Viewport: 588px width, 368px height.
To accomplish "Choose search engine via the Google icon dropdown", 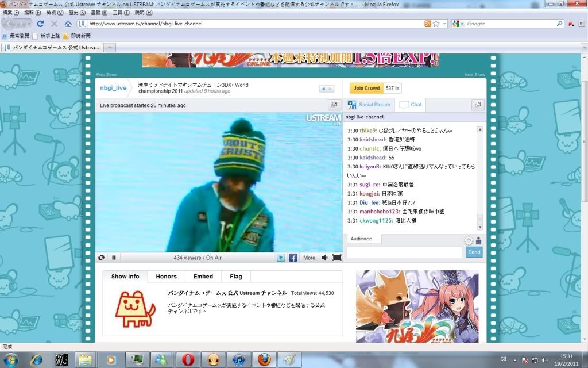I will pyautogui.click(x=457, y=24).
